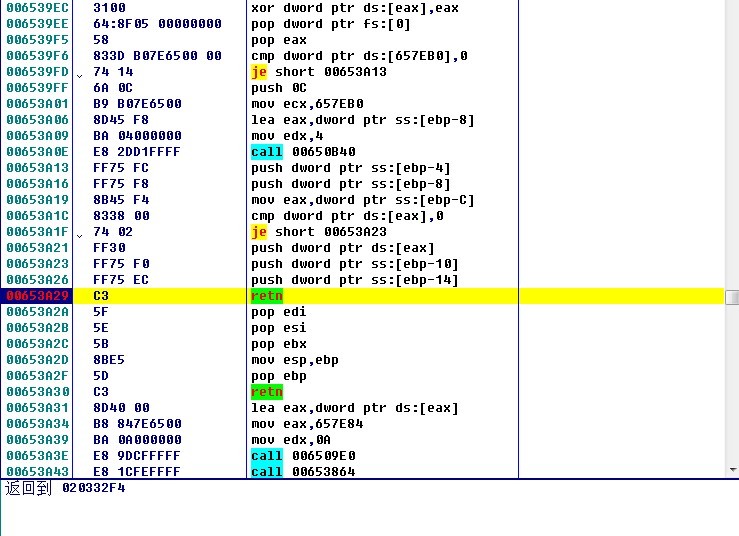
Task: Click the 'call 006509E0' instruction
Action: coord(303,456)
